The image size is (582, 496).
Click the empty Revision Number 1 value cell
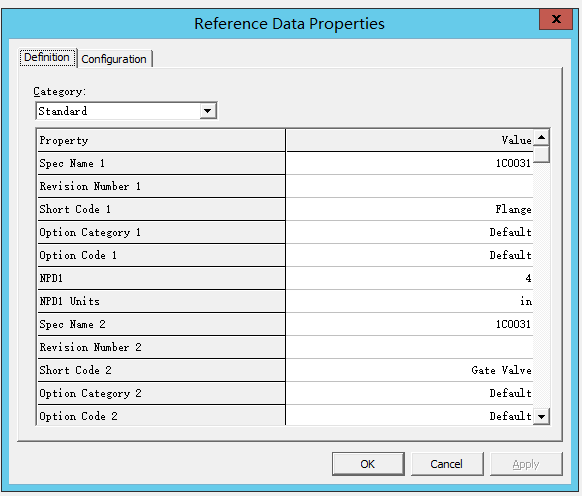410,186
